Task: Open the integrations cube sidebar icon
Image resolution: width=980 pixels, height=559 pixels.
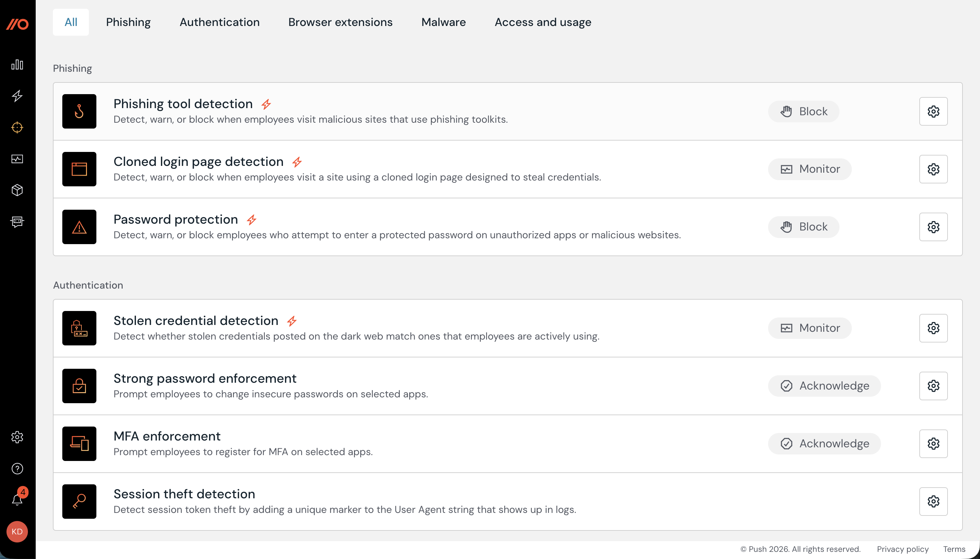Action: tap(17, 190)
